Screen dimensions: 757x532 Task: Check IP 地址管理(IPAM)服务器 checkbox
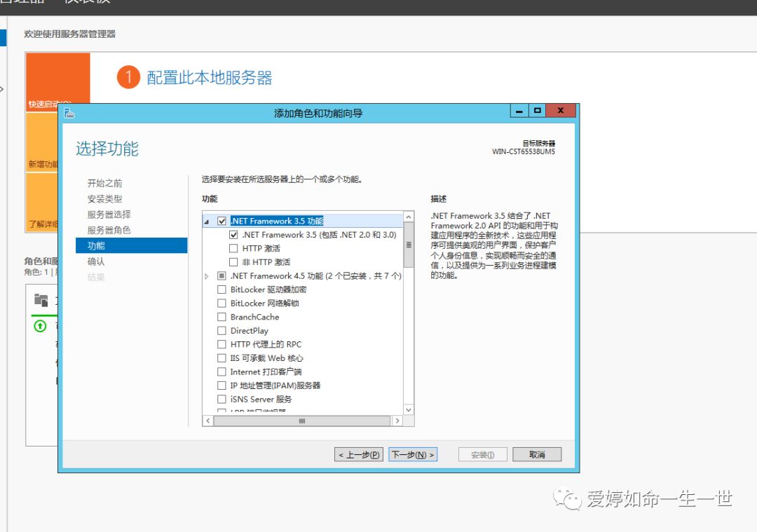[x=221, y=386]
